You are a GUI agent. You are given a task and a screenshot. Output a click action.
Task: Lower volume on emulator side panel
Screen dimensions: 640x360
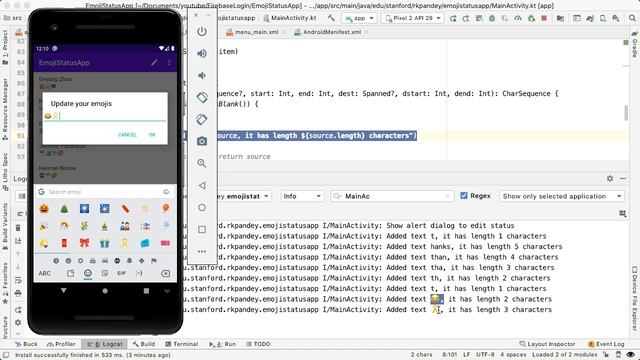click(x=202, y=76)
